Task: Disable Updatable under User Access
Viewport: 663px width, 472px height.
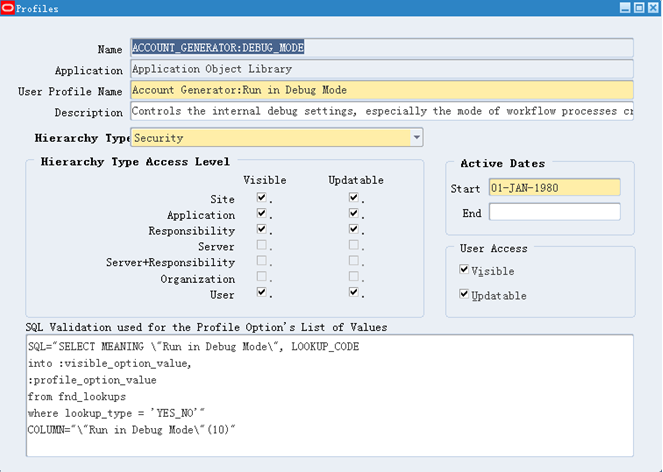Action: pos(464,295)
